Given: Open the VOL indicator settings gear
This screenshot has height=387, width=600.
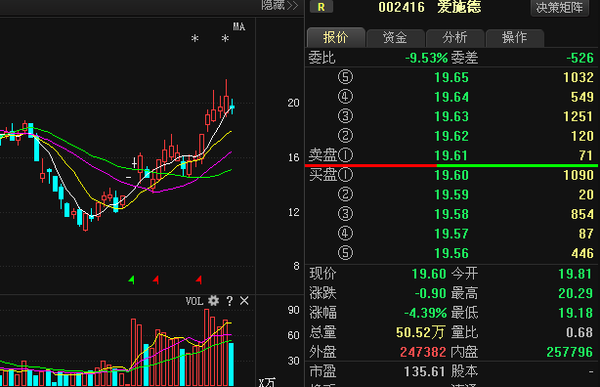Looking at the screenshot, I should coord(214,301).
